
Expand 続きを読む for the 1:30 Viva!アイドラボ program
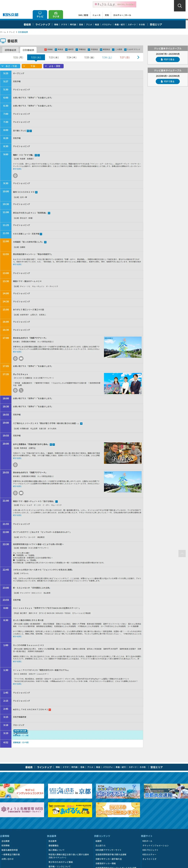(17, 684)
